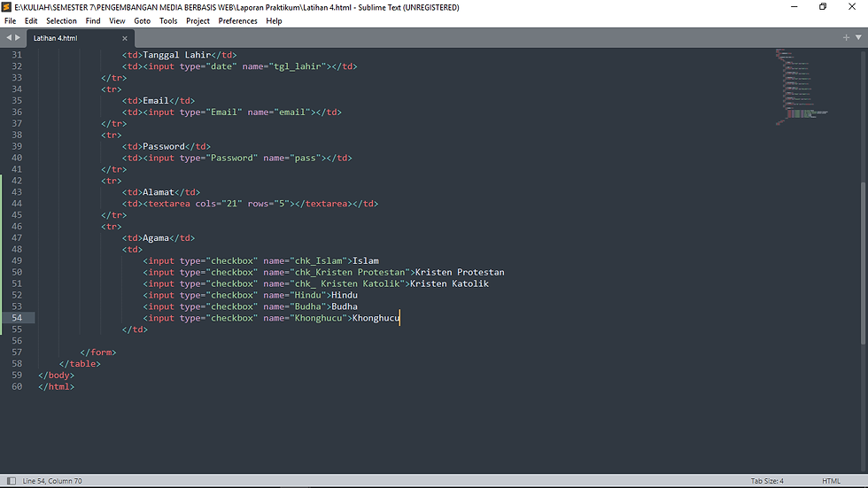Click 'Agama' text on line 47
The height and width of the screenshot is (488, 868).
156,238
